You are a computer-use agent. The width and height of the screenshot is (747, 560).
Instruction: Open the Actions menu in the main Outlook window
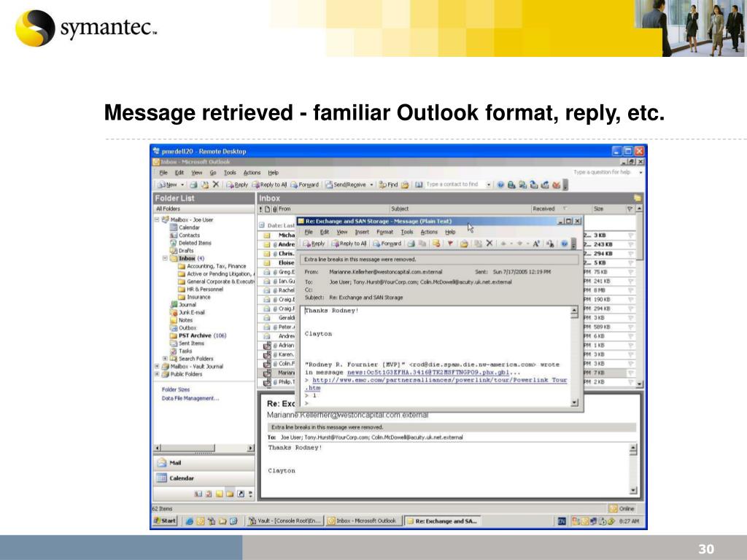point(252,173)
